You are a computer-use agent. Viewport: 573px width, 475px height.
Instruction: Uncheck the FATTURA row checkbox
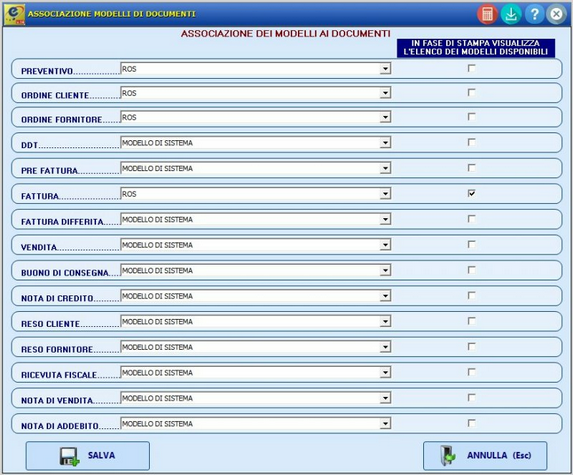pos(472,193)
